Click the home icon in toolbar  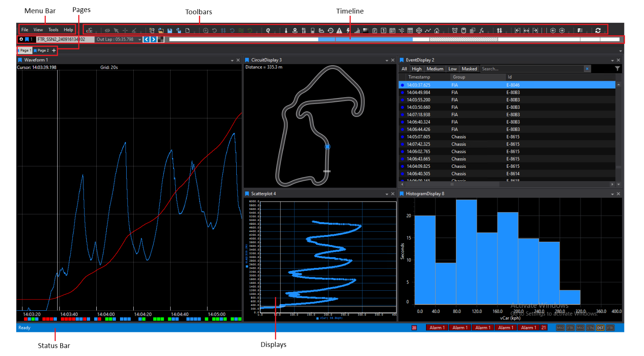pos(437,30)
